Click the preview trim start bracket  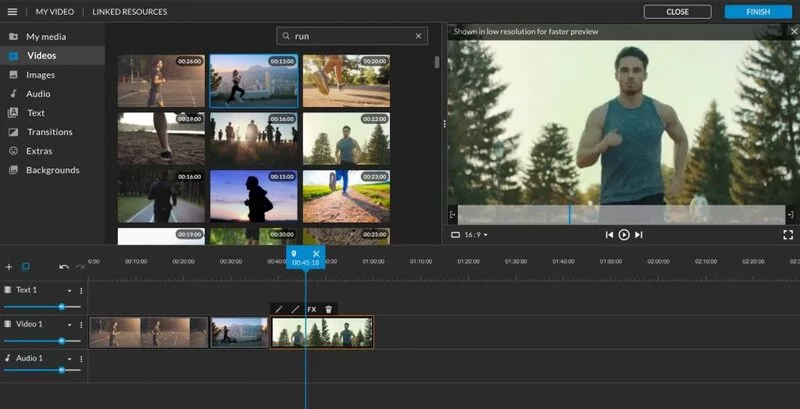click(453, 215)
